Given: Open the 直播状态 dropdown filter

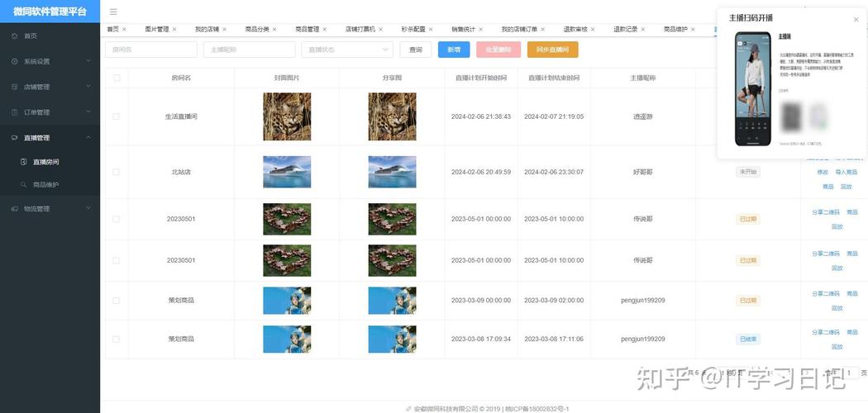Looking at the screenshot, I should coord(347,50).
